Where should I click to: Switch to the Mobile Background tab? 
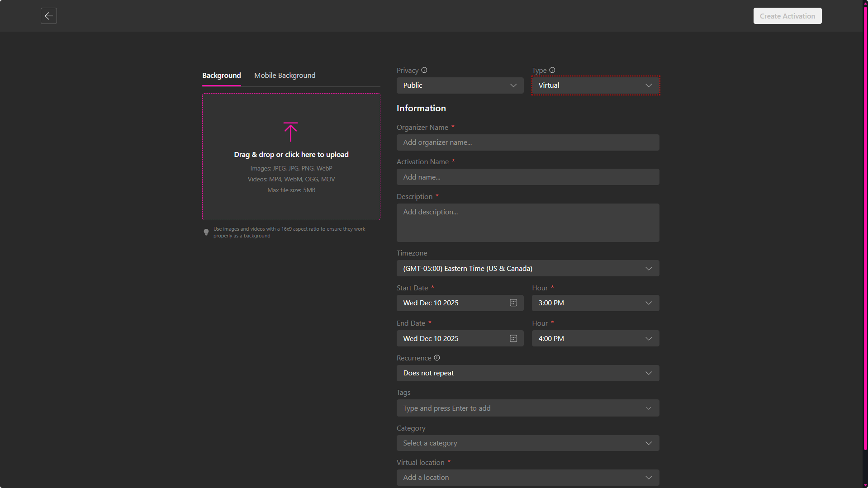click(x=285, y=76)
